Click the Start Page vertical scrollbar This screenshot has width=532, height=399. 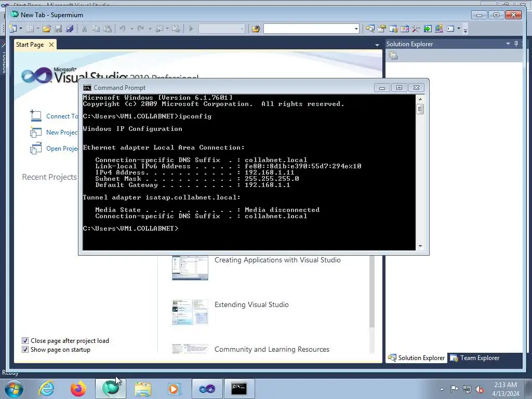pyautogui.click(x=372, y=292)
